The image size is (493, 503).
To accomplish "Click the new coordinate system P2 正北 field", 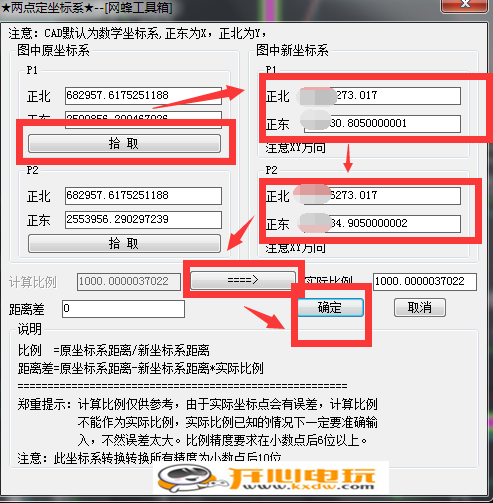I will 382,196.
